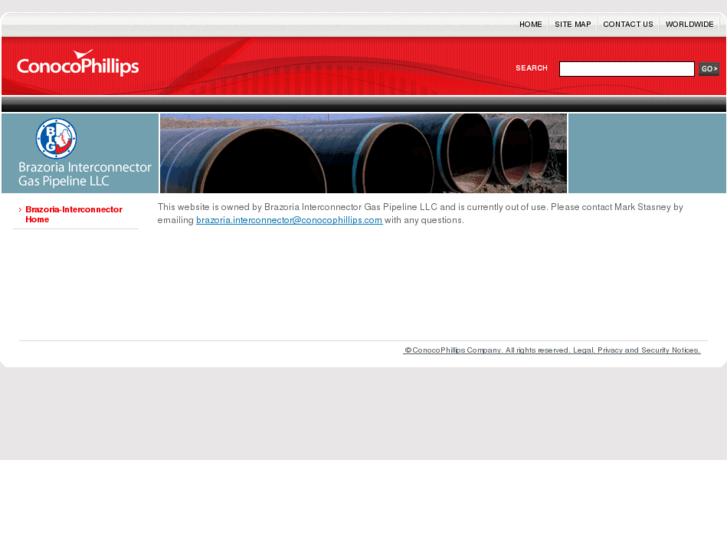Image resolution: width=727 pixels, height=545 pixels.
Task: Click the SEARCH label text
Action: (x=531, y=68)
